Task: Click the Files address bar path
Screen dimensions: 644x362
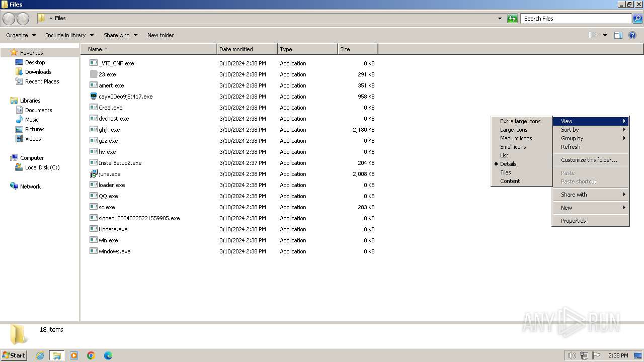Action: coord(60,18)
